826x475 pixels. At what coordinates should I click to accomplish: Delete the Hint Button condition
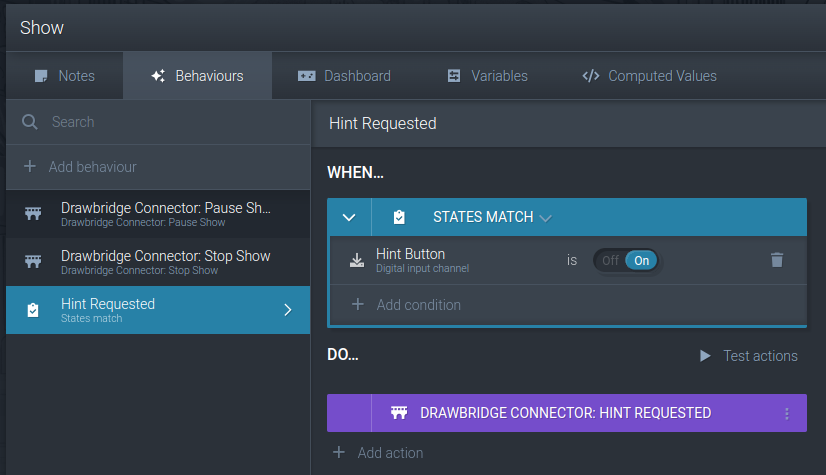(x=777, y=260)
